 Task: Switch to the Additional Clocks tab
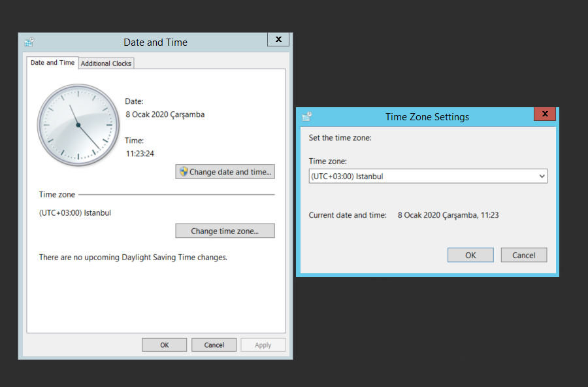[106, 63]
